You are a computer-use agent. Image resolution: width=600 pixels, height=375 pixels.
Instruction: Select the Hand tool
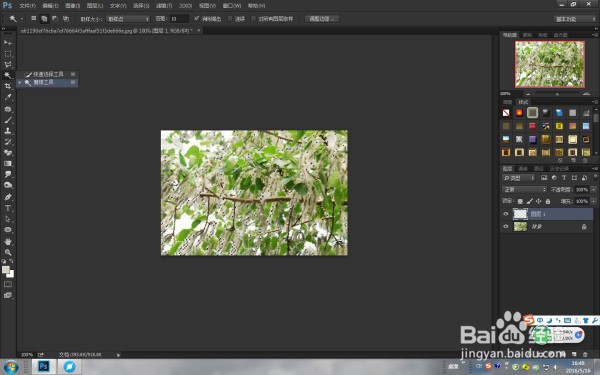tap(8, 242)
